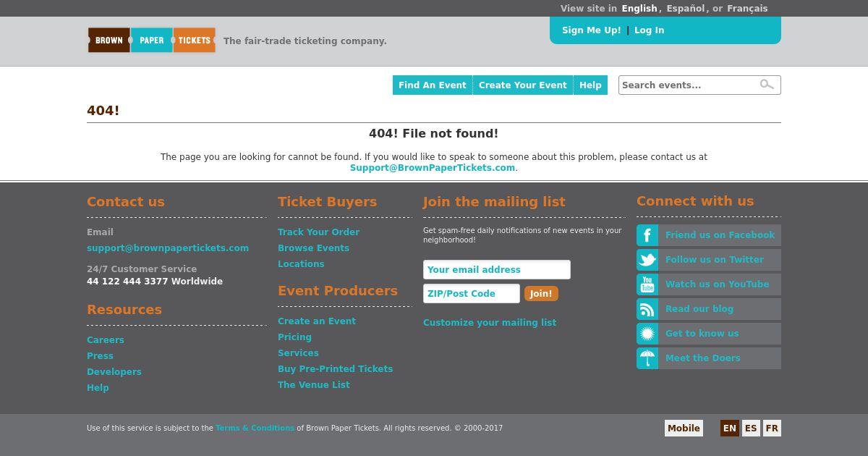Viewport: 868px width, 456px height.
Task: Select the FR language button in footer
Action: (772, 428)
